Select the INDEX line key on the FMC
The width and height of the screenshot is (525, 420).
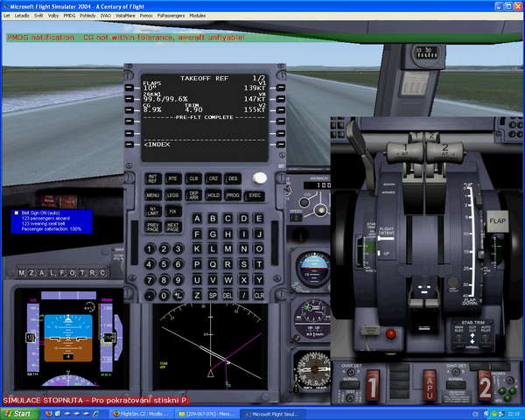(129, 144)
